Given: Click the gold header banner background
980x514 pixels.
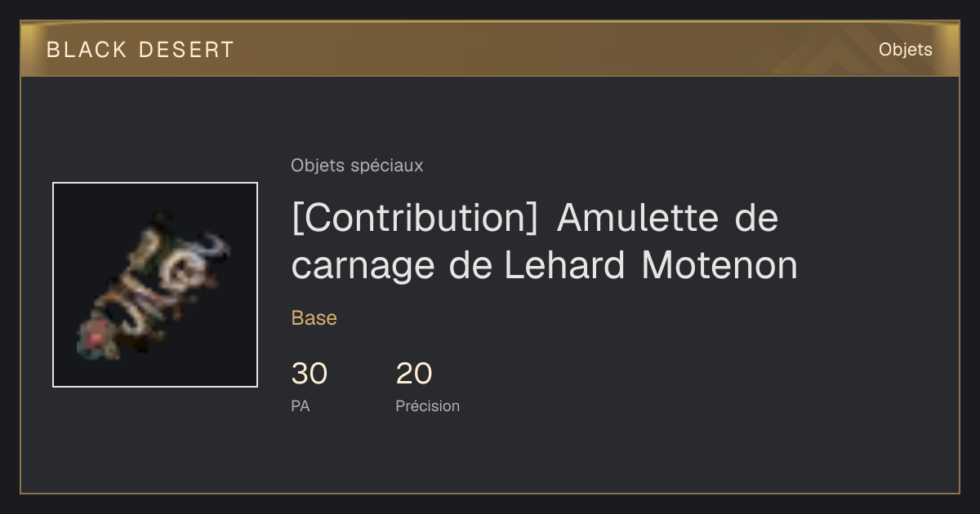Looking at the screenshot, I should (490, 50).
